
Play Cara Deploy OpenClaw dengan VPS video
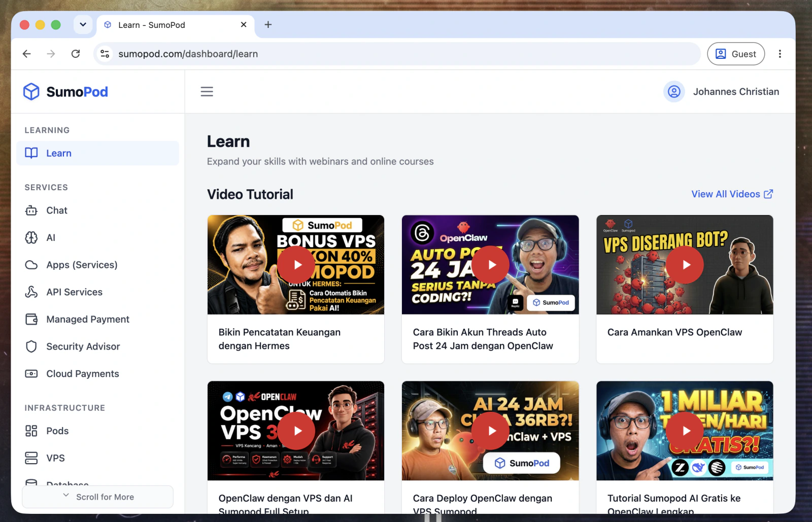point(491,431)
